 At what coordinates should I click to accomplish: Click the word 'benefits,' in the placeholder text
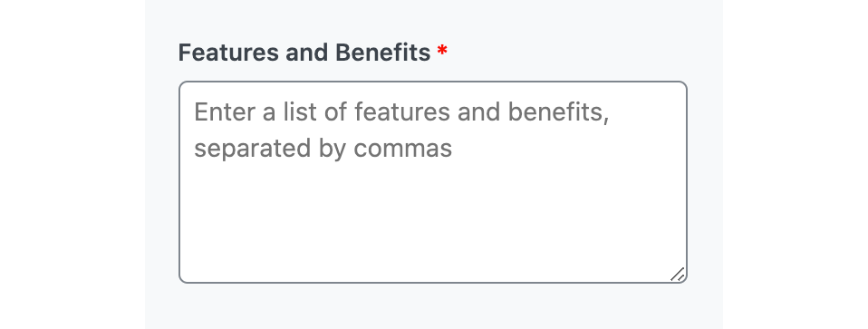pos(558,111)
